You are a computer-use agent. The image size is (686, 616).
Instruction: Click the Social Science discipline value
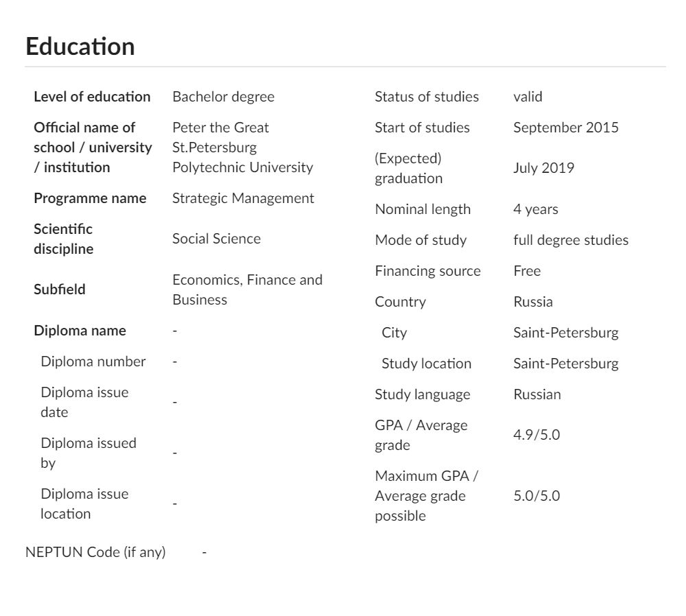tap(216, 239)
